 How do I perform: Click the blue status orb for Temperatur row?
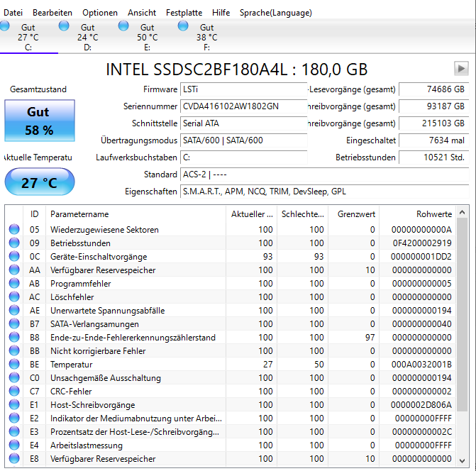click(13, 365)
